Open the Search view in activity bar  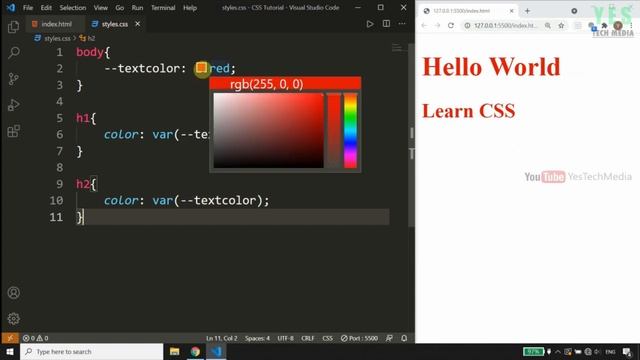click(x=13, y=52)
